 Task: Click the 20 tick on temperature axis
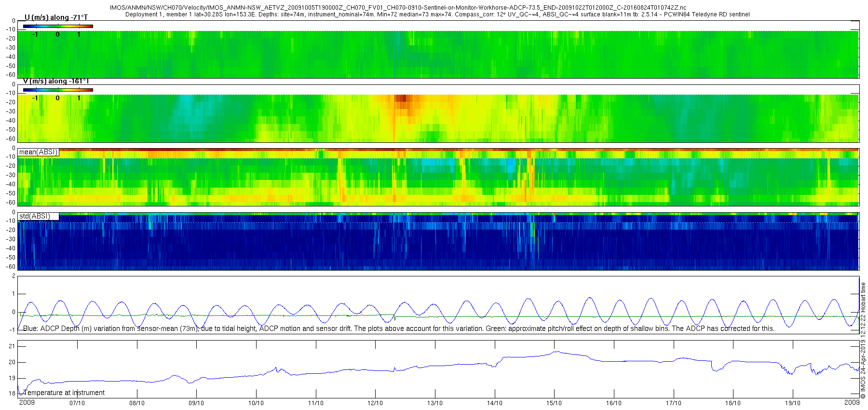coord(12,362)
